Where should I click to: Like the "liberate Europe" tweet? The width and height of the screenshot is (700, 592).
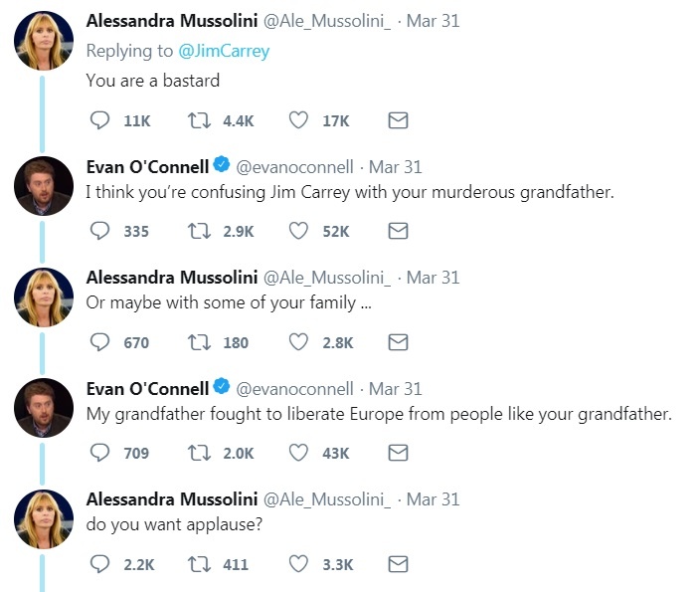coord(298,453)
